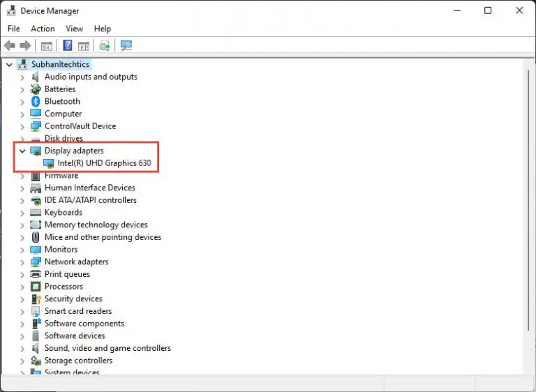
Task: Open the Help menu
Action: click(x=103, y=29)
